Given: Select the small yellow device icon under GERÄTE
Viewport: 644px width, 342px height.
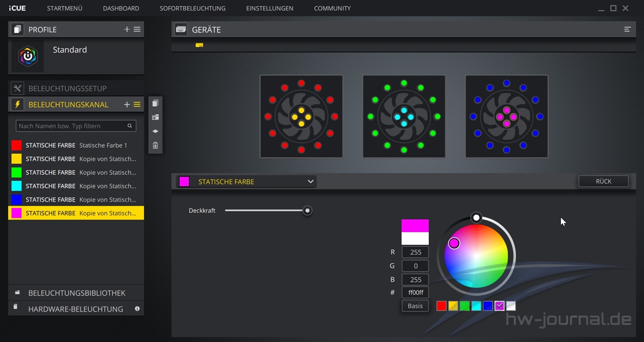Looking at the screenshot, I should tap(199, 45).
